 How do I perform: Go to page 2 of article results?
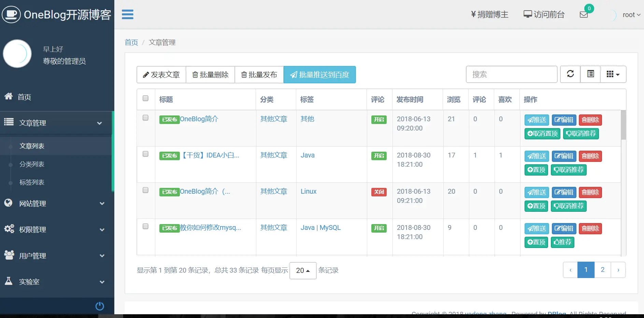tap(602, 269)
